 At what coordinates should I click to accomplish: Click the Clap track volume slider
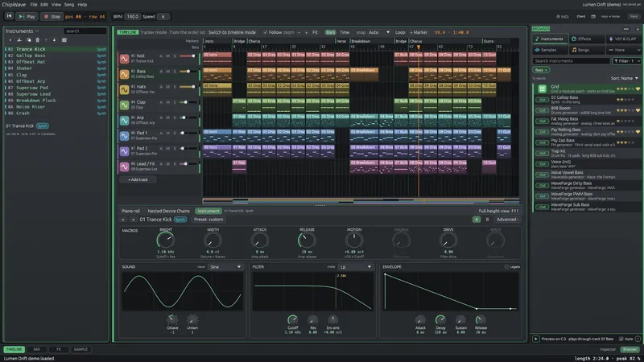click(x=188, y=102)
